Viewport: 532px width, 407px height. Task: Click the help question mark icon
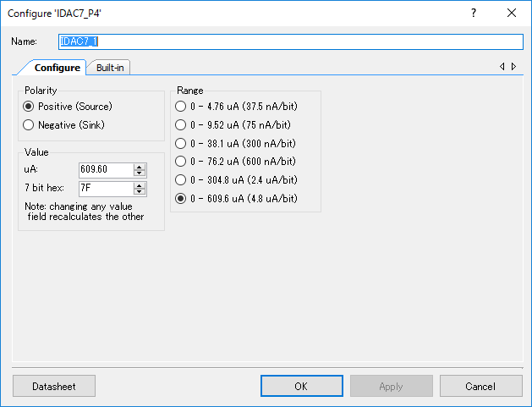(x=474, y=13)
